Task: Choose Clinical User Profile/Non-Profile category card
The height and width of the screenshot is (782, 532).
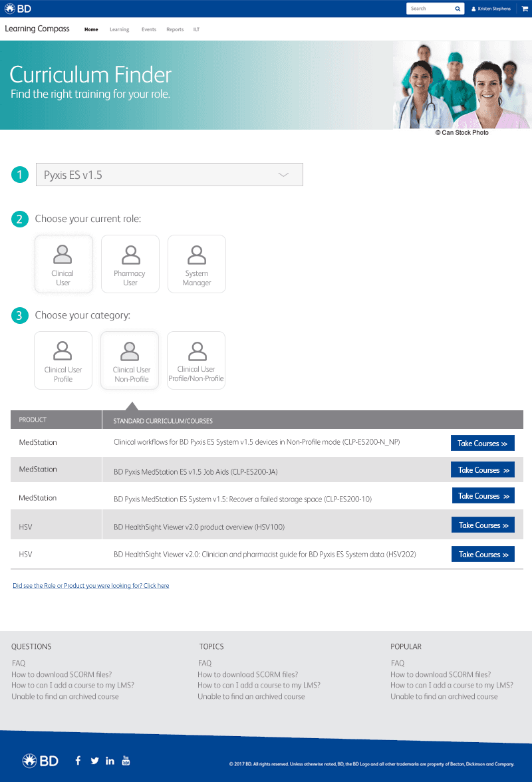Action: (196, 360)
